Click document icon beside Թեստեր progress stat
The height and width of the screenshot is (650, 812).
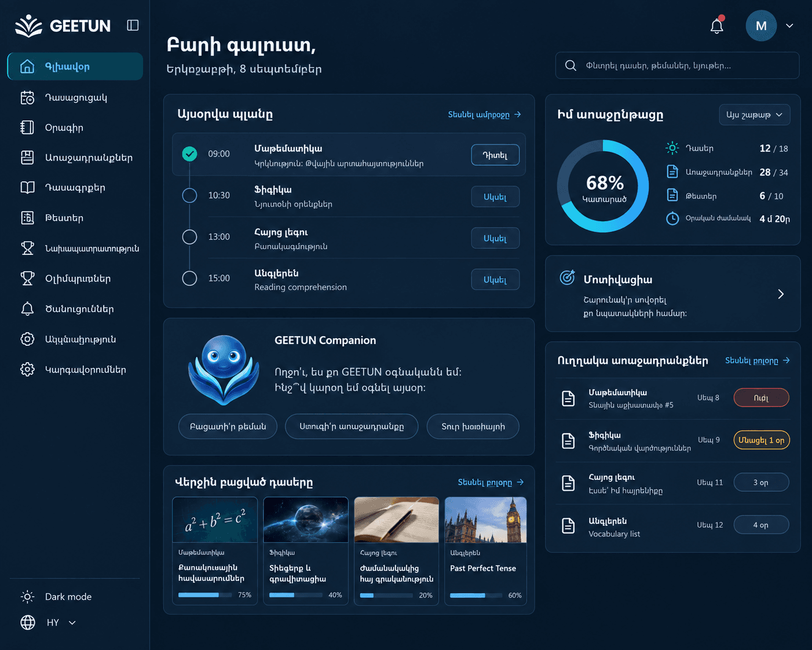click(x=672, y=195)
